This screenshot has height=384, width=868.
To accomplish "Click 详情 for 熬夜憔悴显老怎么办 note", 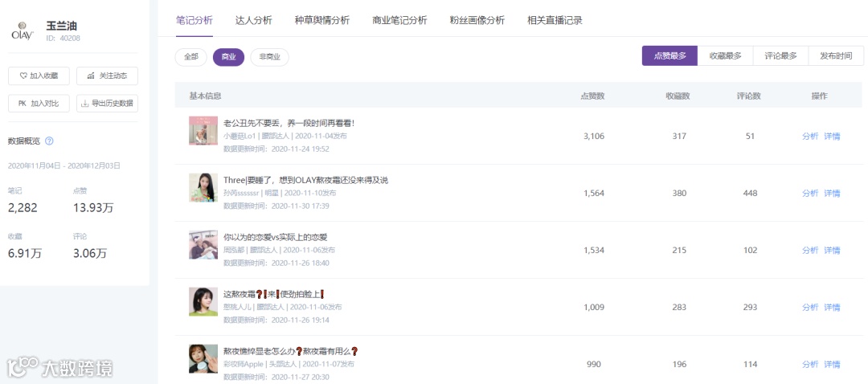I will (x=832, y=364).
